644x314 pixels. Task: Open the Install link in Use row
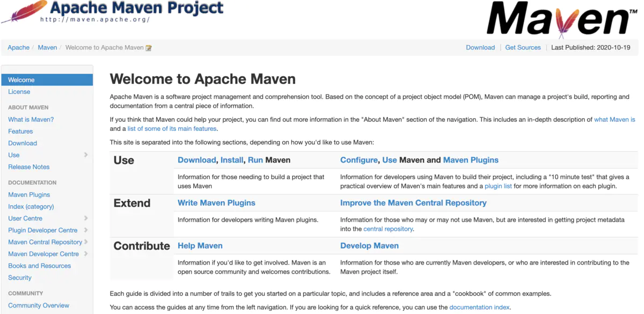[x=232, y=160]
